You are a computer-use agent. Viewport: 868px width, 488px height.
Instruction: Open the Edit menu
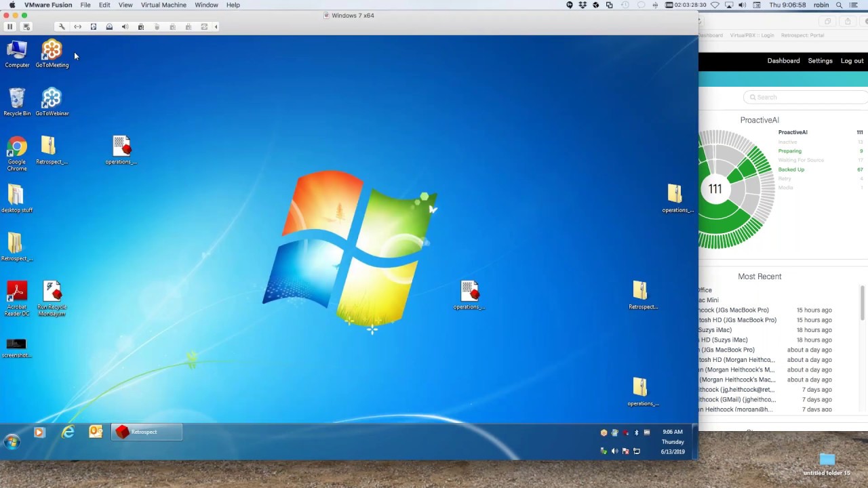pyautogui.click(x=104, y=5)
